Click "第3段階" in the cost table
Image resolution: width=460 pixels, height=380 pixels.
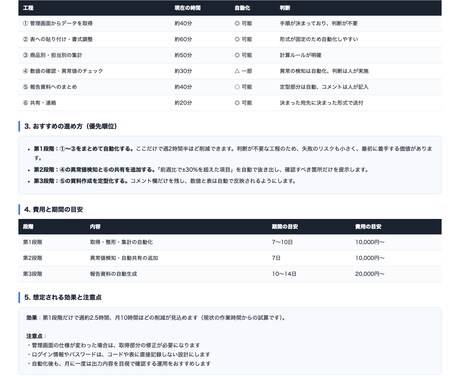pyautogui.click(x=32, y=274)
